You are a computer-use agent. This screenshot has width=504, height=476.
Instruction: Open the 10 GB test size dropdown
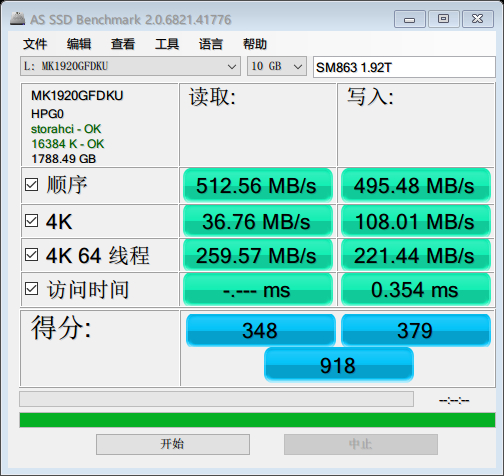click(277, 66)
